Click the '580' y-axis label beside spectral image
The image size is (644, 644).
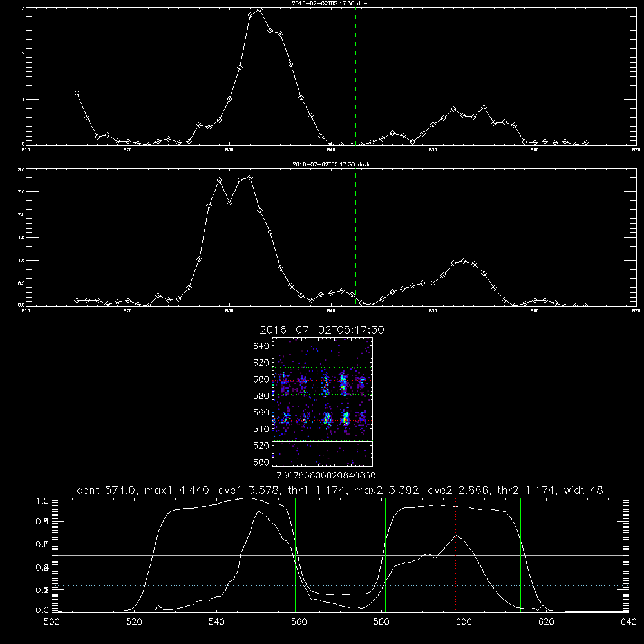tap(261, 396)
